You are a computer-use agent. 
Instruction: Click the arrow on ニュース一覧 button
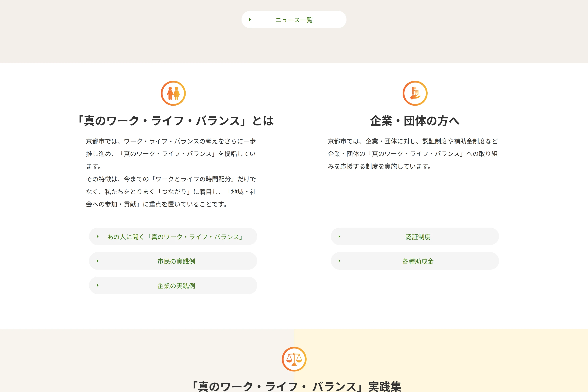pos(250,20)
